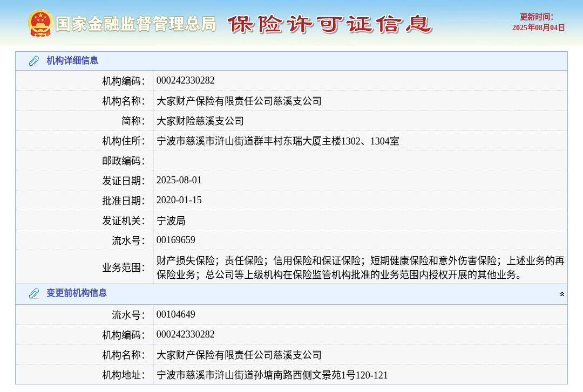Select the old address 文景苑1号120-121
Viewport: 583px width, 392px height.
[x=272, y=375]
